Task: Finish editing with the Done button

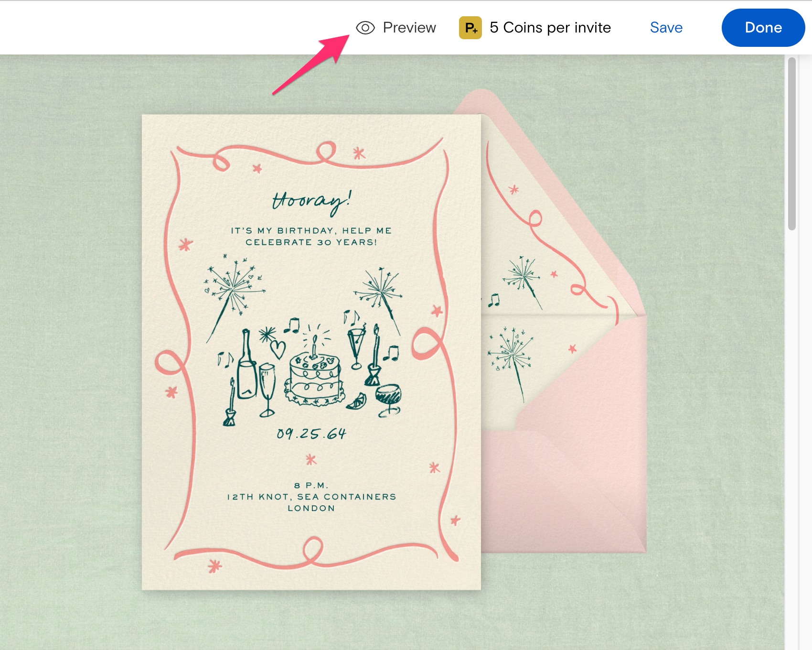Action: coord(763,28)
